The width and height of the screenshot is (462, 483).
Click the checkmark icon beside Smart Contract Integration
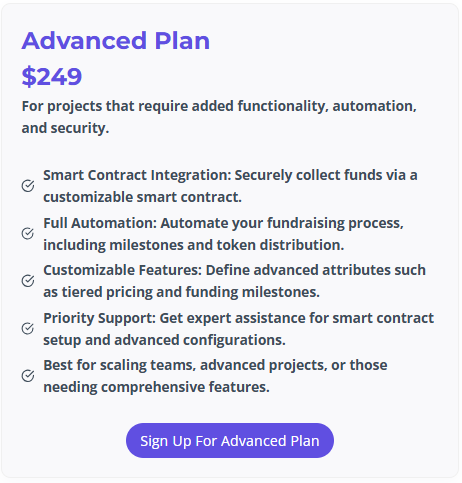click(28, 186)
